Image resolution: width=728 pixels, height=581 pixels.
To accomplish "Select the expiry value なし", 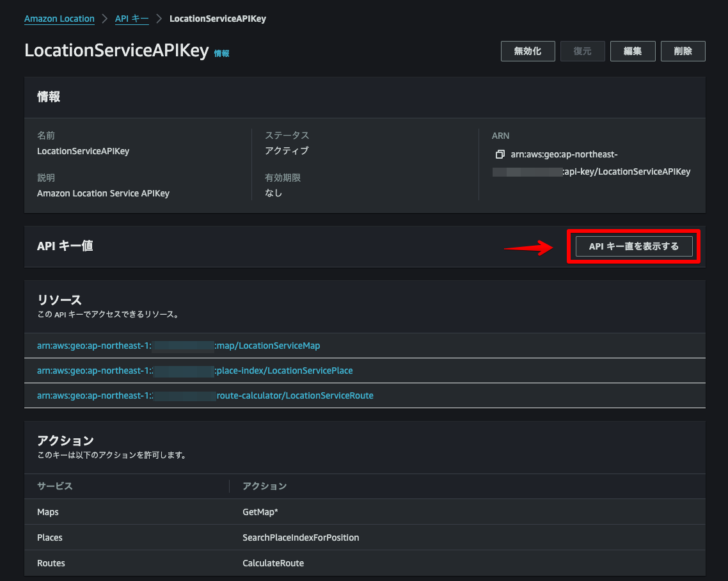I will (x=273, y=193).
